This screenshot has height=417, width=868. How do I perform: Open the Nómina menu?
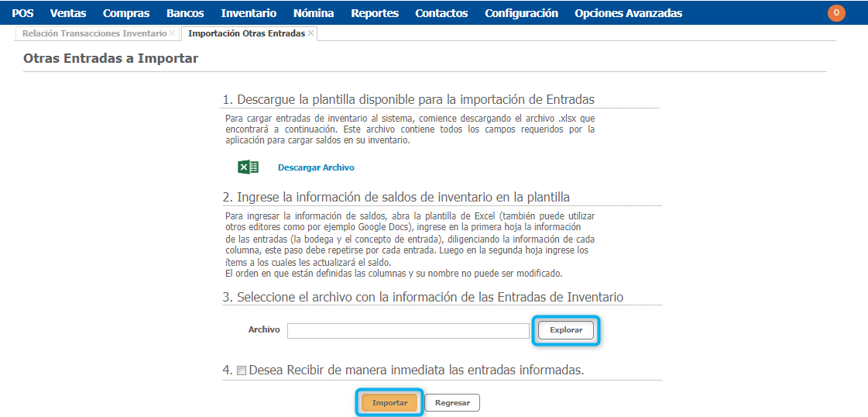314,13
